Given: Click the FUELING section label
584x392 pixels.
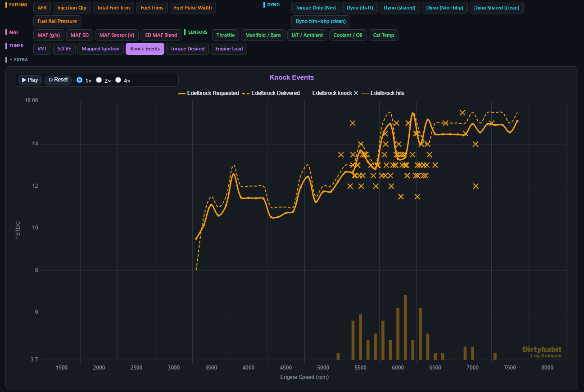Looking at the screenshot, I should point(18,5).
